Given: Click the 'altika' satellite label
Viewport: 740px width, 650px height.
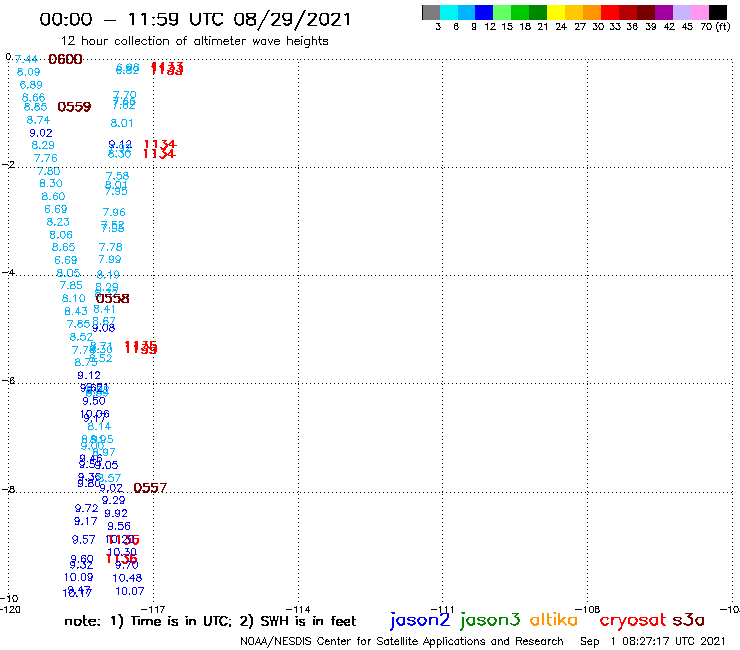Looking at the screenshot, I should pos(554,620).
